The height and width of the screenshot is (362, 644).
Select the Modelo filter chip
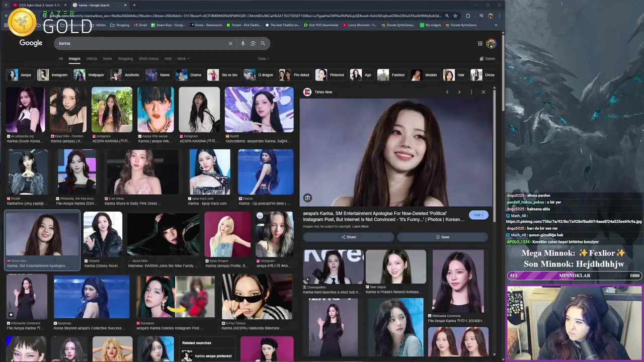click(425, 75)
